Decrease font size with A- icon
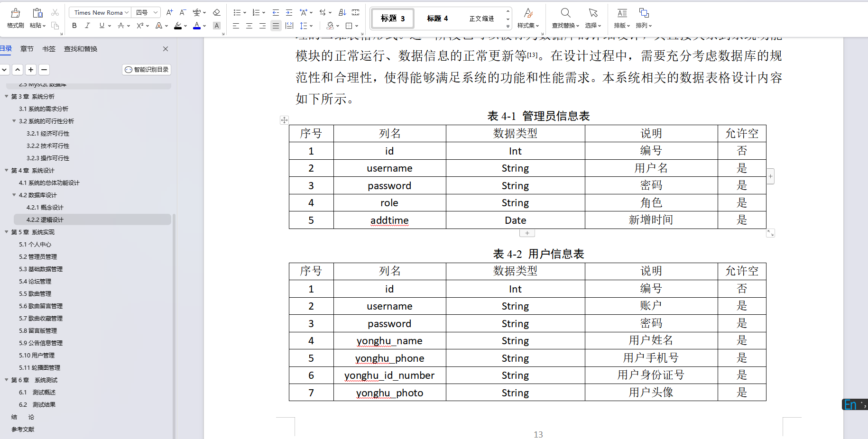 click(x=183, y=12)
